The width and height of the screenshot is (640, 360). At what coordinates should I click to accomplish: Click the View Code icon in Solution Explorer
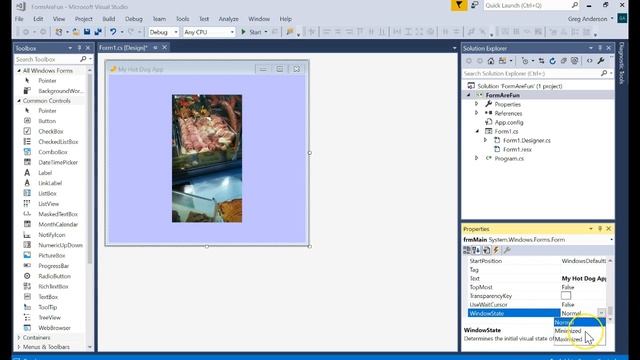[x=589, y=61]
